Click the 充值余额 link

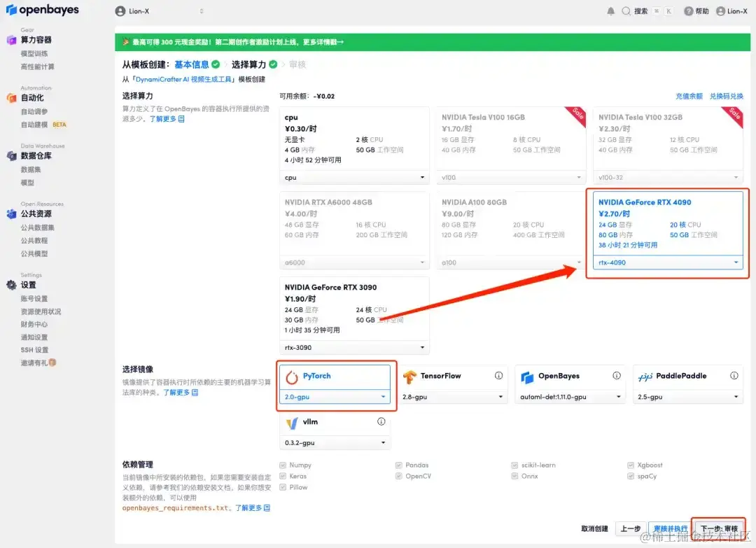(x=689, y=96)
